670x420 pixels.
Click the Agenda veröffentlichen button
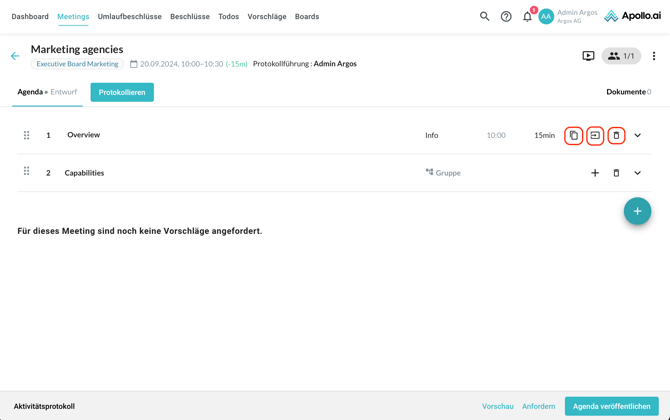point(611,406)
